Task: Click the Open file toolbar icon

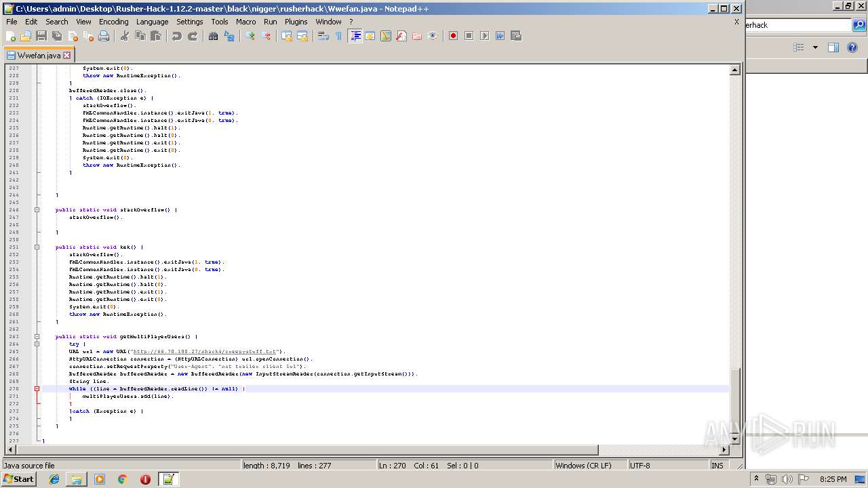Action: 26,36
